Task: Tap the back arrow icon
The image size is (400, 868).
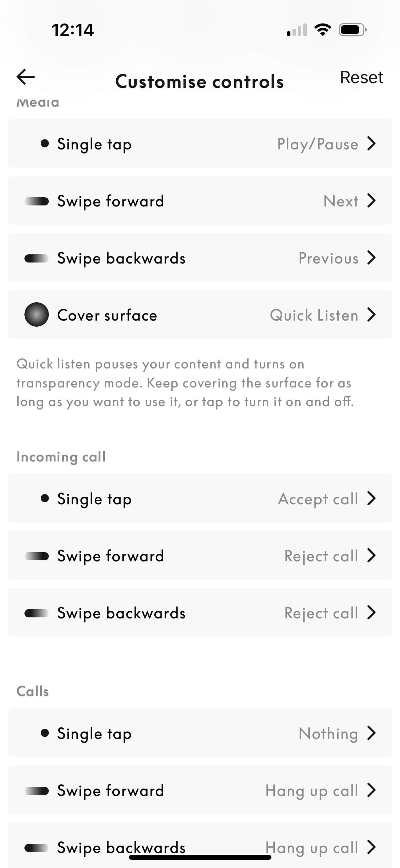Action: point(26,77)
